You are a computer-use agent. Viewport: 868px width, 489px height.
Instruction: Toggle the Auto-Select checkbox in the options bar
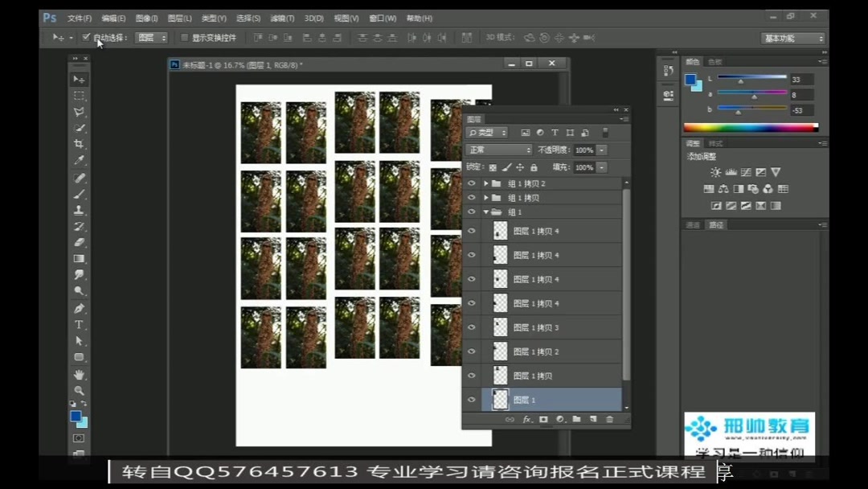(x=87, y=37)
